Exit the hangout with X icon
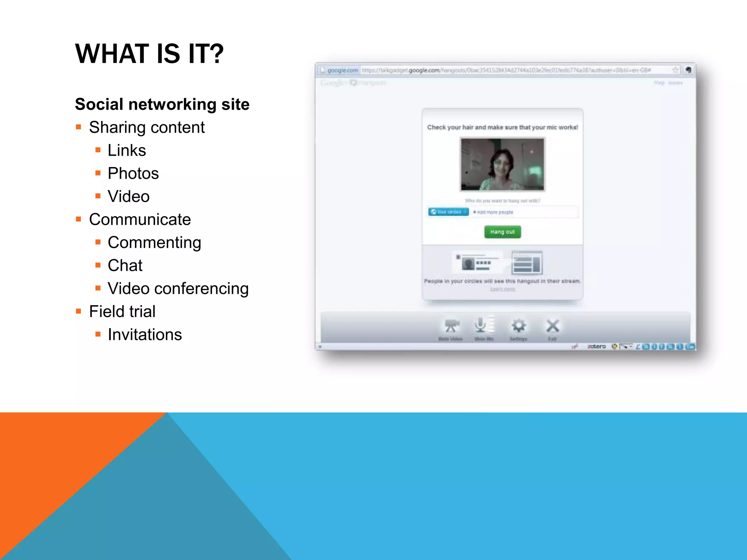Image resolution: width=747 pixels, height=560 pixels. [x=553, y=326]
